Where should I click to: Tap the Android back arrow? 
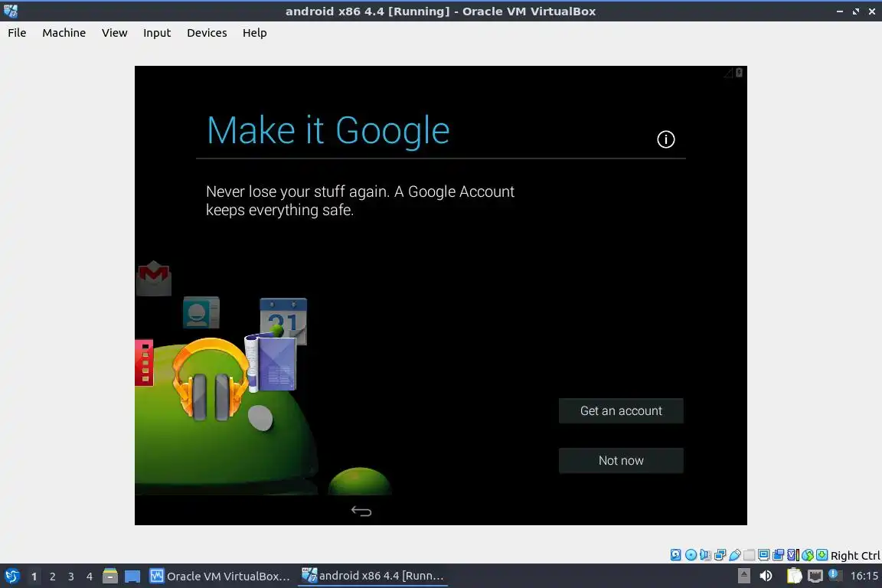click(361, 511)
